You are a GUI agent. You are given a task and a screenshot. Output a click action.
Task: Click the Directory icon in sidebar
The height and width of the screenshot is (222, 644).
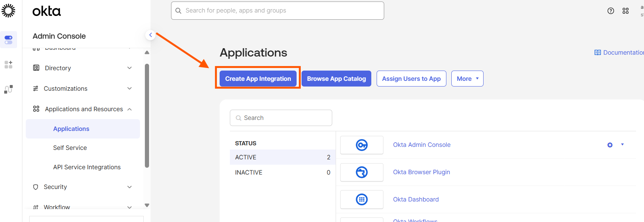point(36,68)
